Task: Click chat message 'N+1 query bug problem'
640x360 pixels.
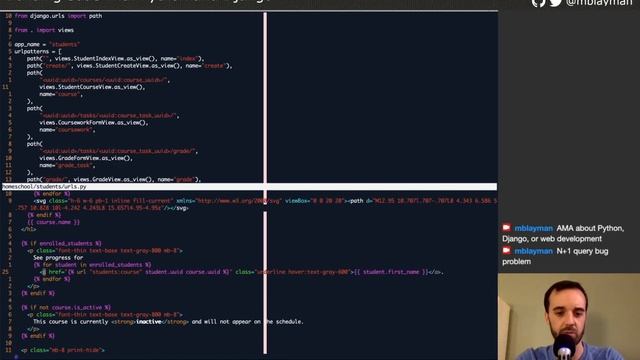Action: tap(556, 256)
